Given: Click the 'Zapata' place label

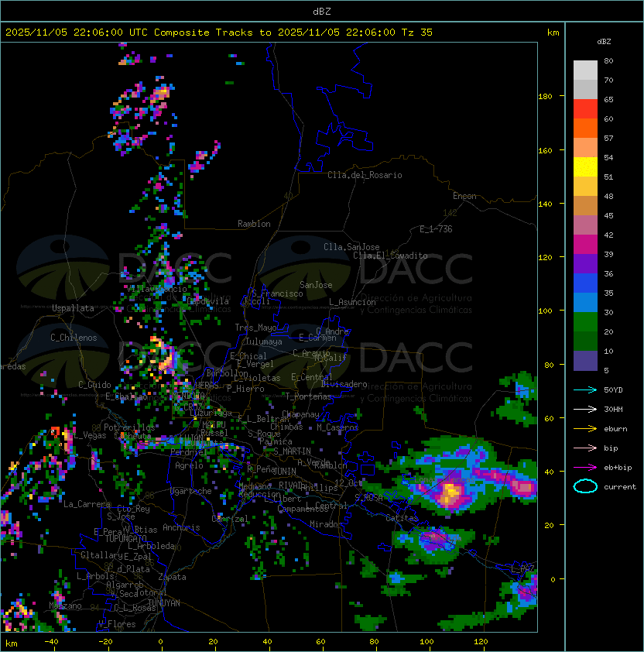Looking at the screenshot, I should 172,577.
